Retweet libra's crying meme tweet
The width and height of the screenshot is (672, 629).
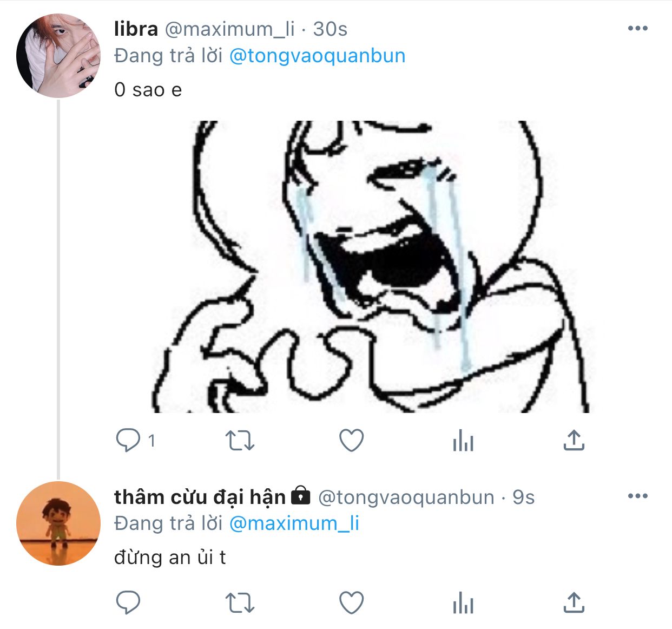(x=239, y=441)
